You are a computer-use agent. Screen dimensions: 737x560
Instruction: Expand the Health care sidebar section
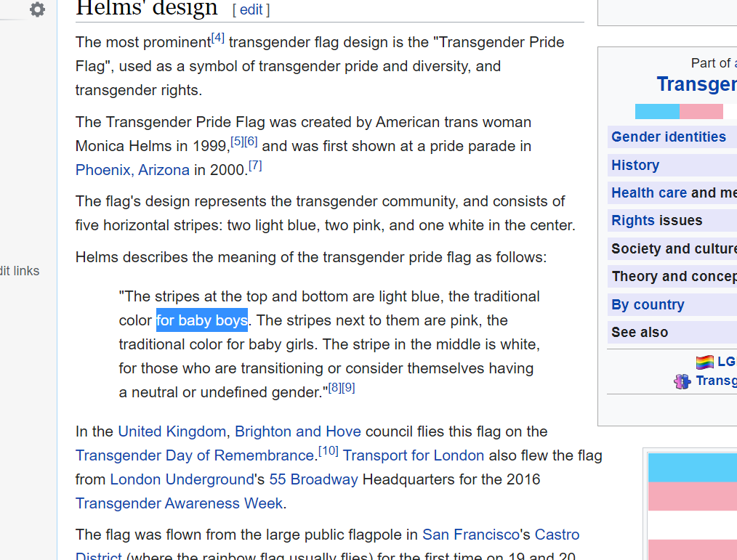pos(672,192)
